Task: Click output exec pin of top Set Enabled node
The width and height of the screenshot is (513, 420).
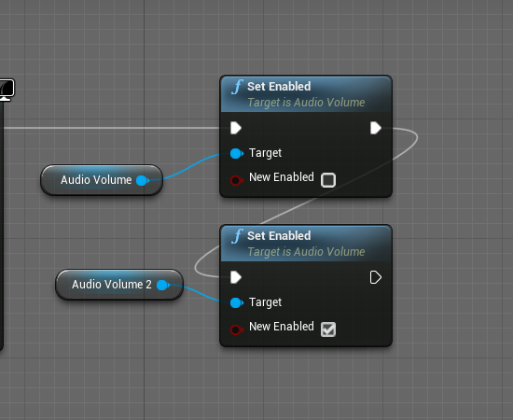Action: (x=376, y=128)
